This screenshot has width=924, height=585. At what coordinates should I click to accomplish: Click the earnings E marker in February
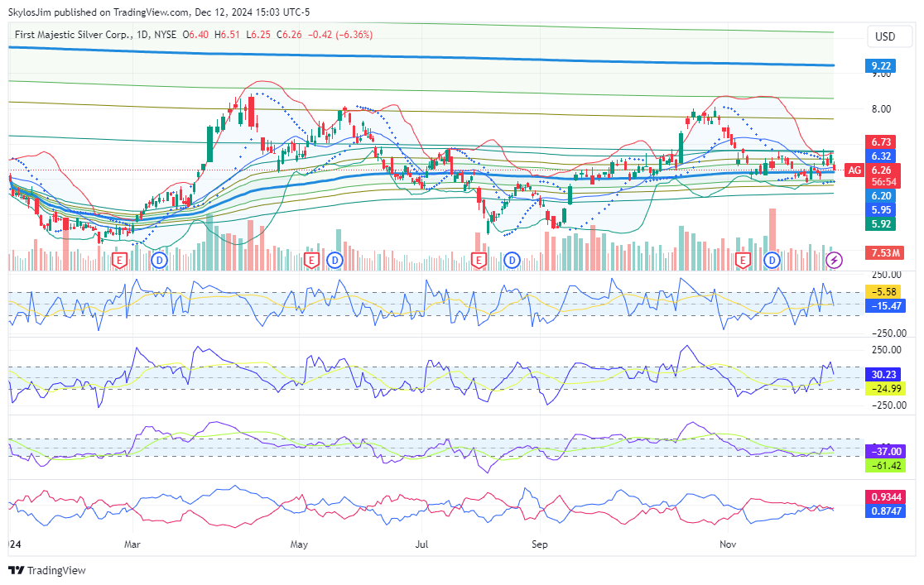119,260
